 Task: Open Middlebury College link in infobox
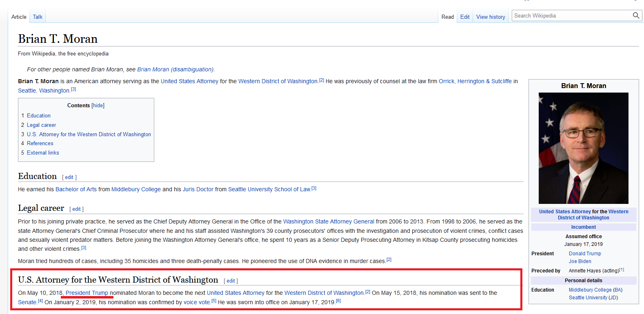click(x=590, y=290)
